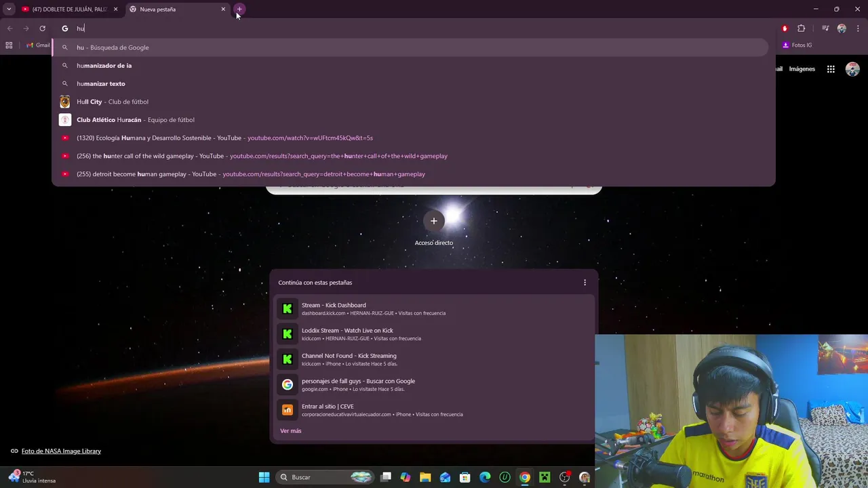Click the orange CEVE site icon

coord(288,410)
